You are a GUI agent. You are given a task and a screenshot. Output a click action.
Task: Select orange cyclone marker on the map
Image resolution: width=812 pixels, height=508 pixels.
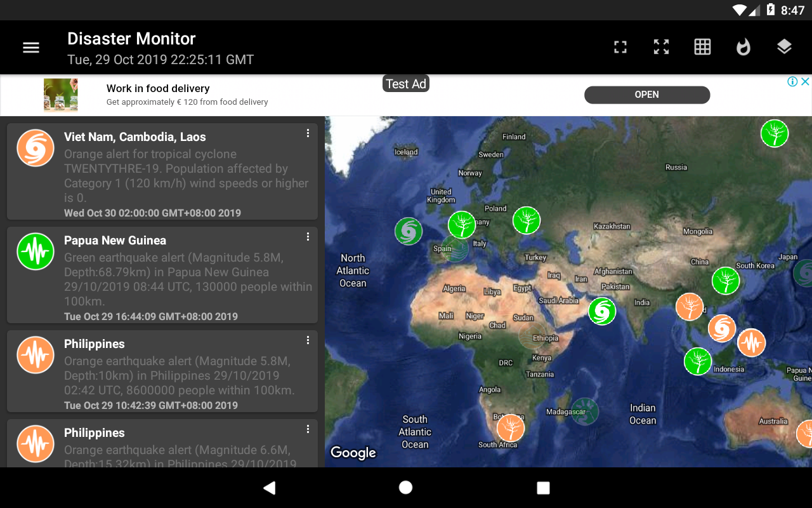(x=722, y=328)
